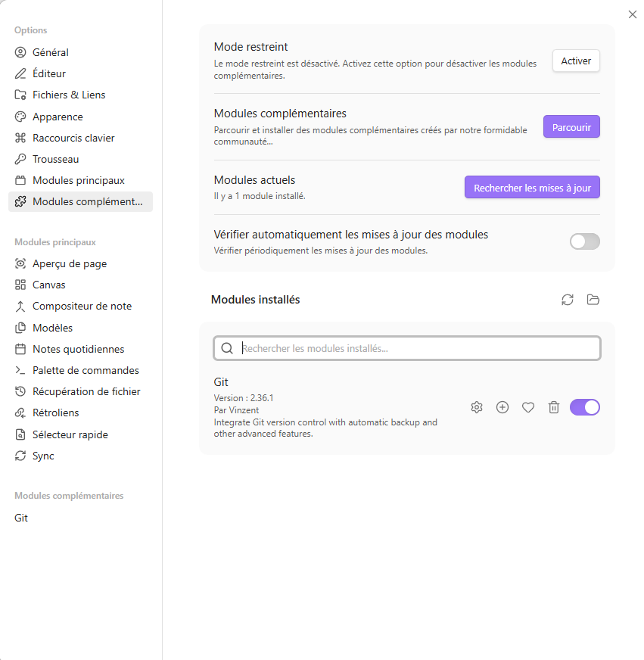Click the search magnifier icon
This screenshot has height=660, width=644.
pos(227,348)
